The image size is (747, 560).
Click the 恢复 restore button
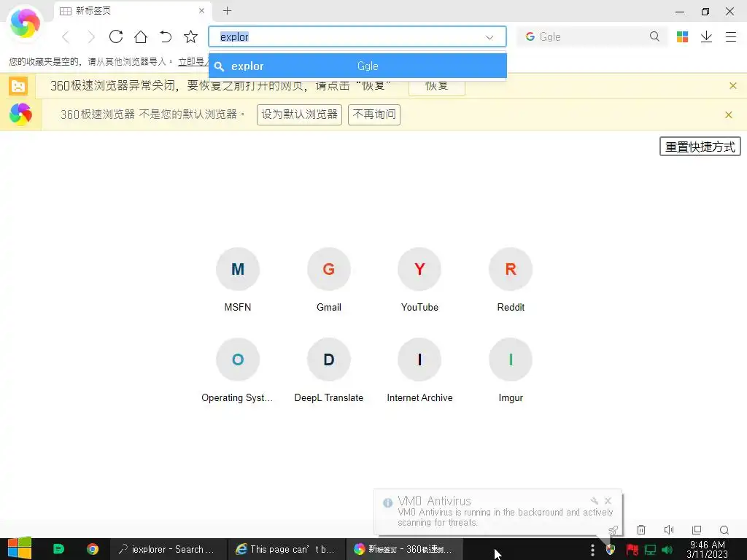coord(437,86)
